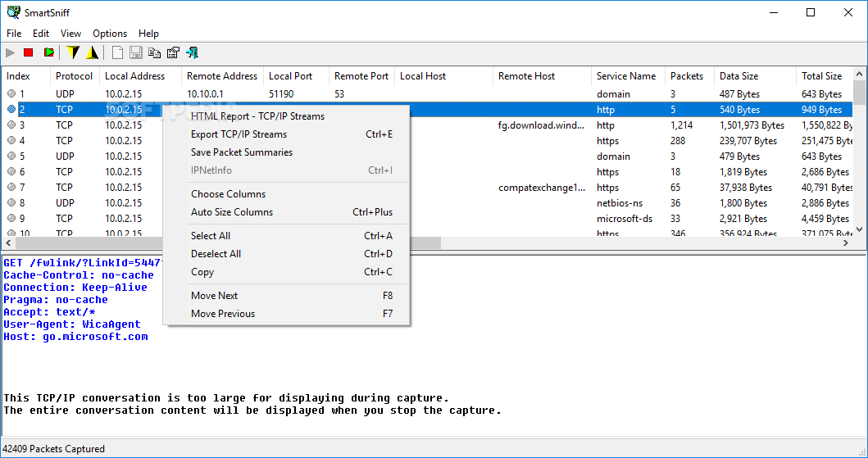Click the list's scroll up arrow
This screenshot has height=458, width=868.
859,73
